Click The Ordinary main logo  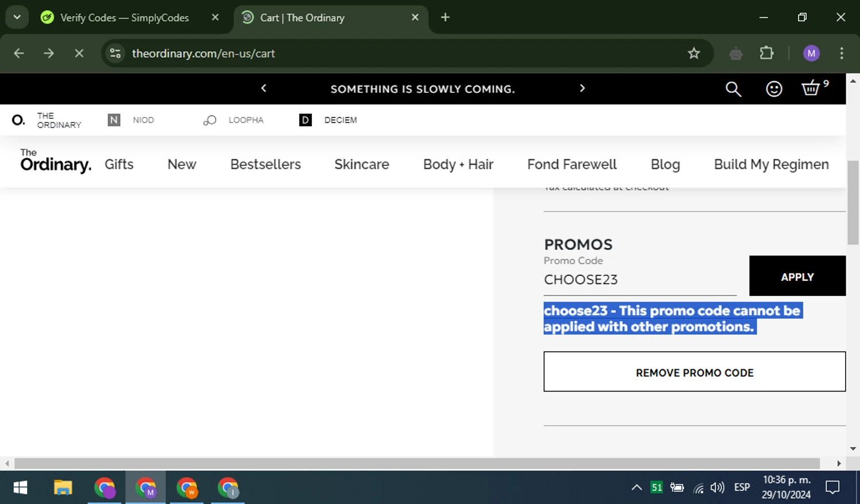click(56, 161)
